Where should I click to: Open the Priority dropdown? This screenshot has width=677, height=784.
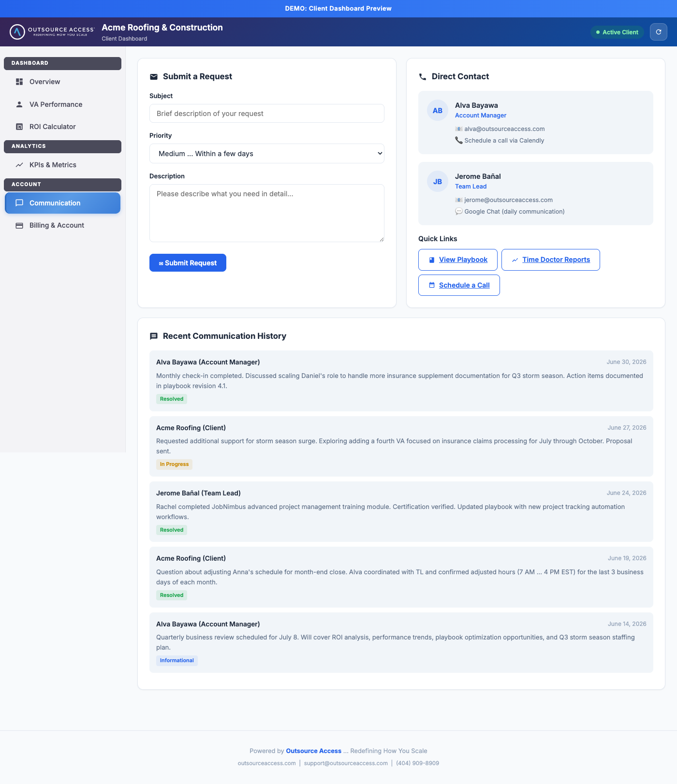coord(267,154)
